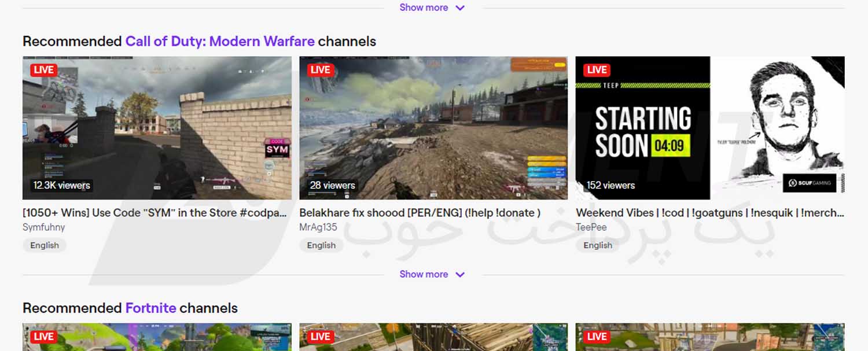Expand Show more above Call of Duty section
This screenshot has width=868, height=351.
pyautogui.click(x=432, y=8)
